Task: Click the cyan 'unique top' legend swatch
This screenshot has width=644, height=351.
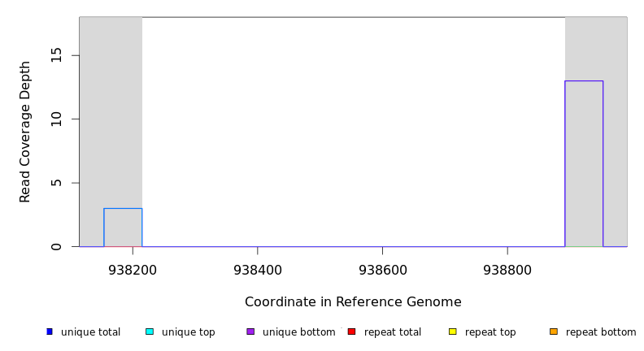Action: 150,331
